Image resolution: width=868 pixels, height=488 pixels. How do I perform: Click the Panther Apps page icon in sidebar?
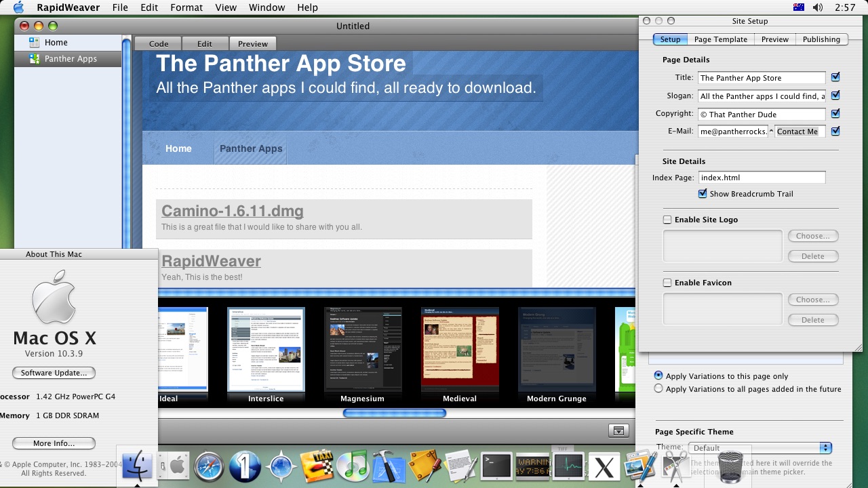[35, 59]
